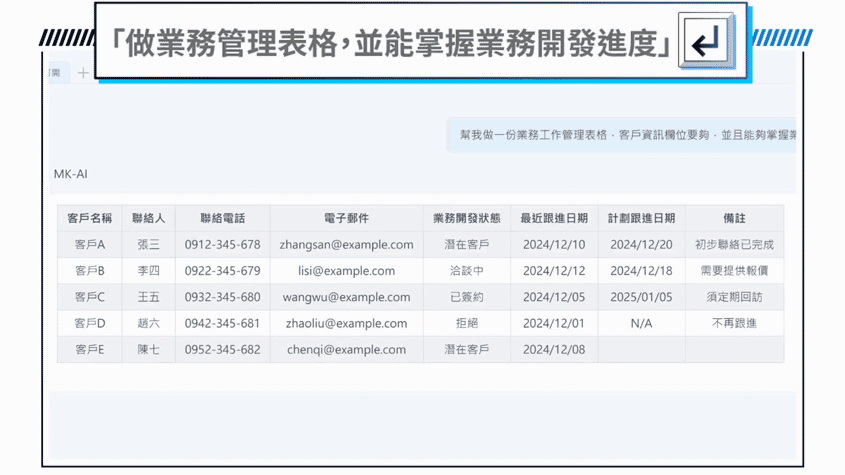Click the 電子郵件 column header
Viewport: 845px width, 475px height.
pyautogui.click(x=346, y=218)
